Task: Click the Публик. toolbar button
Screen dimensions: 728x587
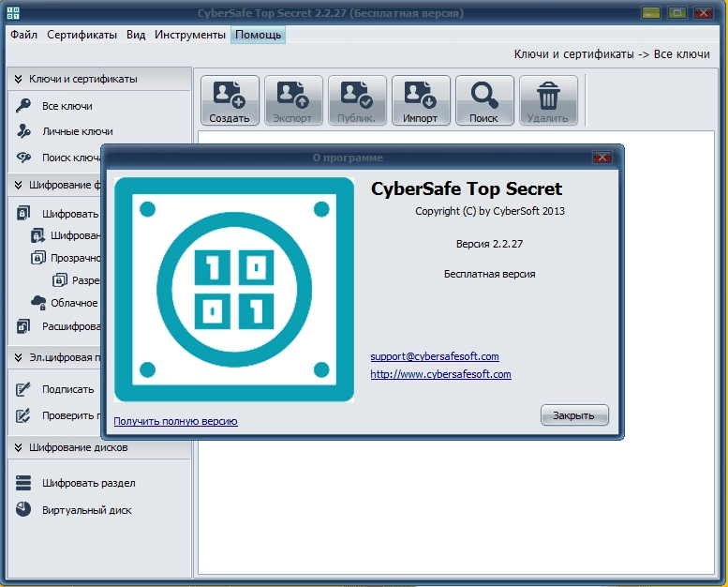Action: (357, 100)
